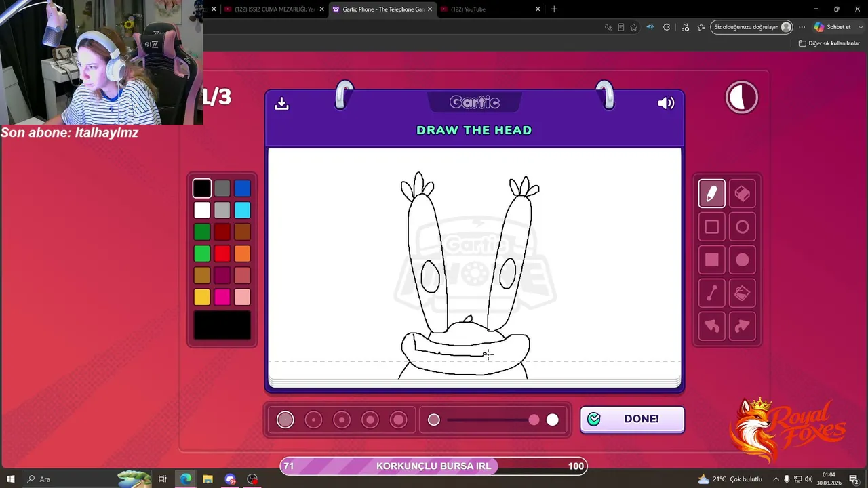The image size is (868, 488).
Task: Select the smallest brush size
Action: pyautogui.click(x=285, y=420)
